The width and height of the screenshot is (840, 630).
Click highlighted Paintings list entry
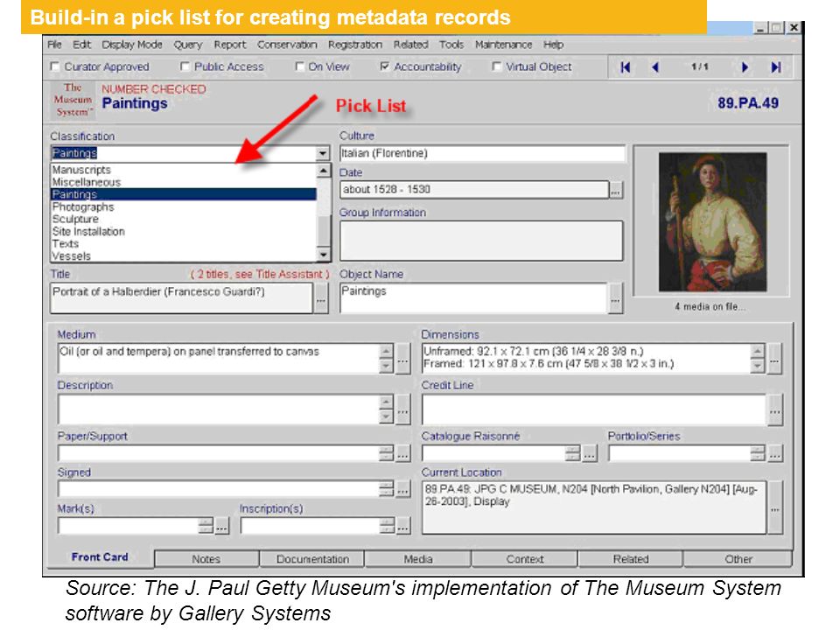184,194
